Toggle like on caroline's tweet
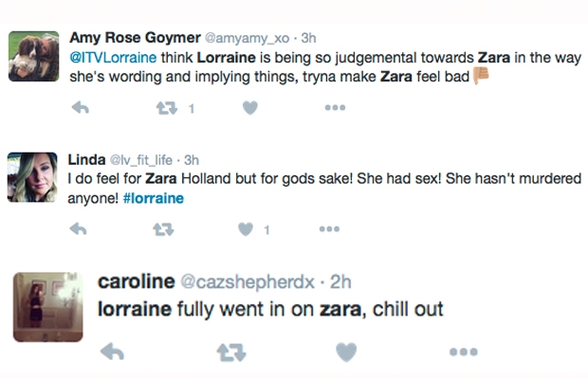This screenshot has width=588, height=379. 346,352
